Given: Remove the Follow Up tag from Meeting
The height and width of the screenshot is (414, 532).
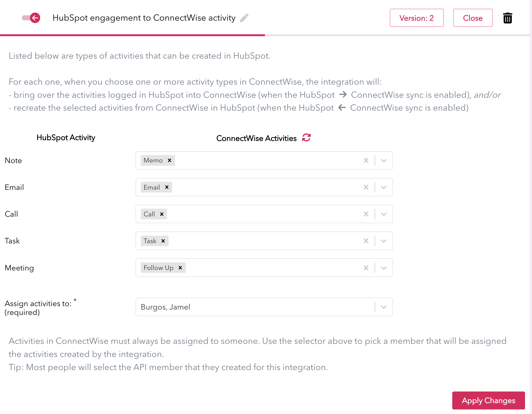Looking at the screenshot, I should 180,268.
